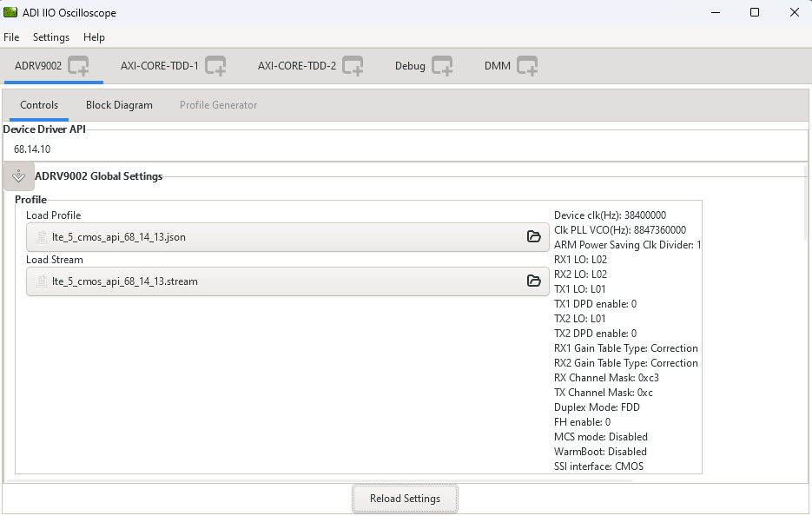The image size is (812, 516).
Task: Click RX2 Gain Table Type: Correction
Action: pyautogui.click(x=625, y=362)
